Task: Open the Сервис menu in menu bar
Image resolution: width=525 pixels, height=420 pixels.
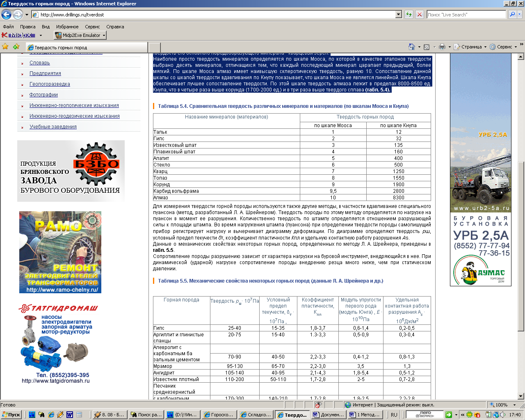Action: (92, 27)
